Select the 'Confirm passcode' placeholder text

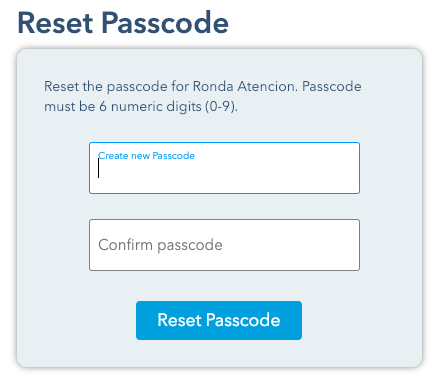click(x=160, y=245)
